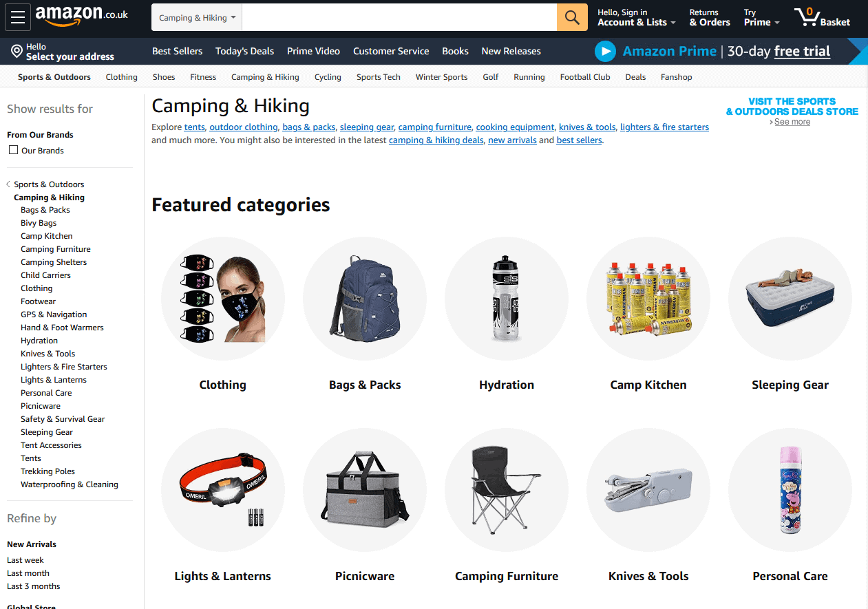868x609 pixels.
Task: Open the Hydration water bottle category image
Action: [x=507, y=299]
